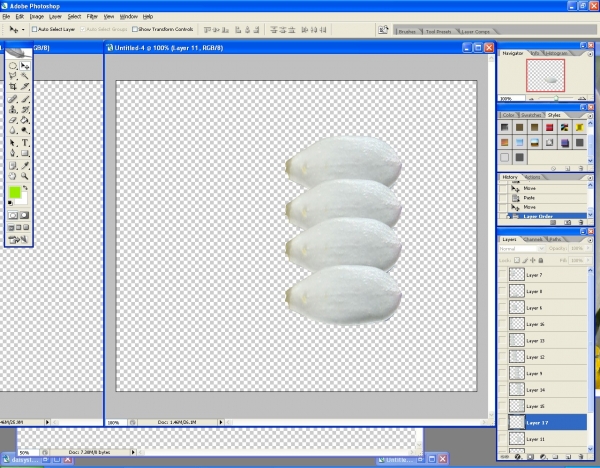
Task: Select the Type tool
Action: [24, 143]
